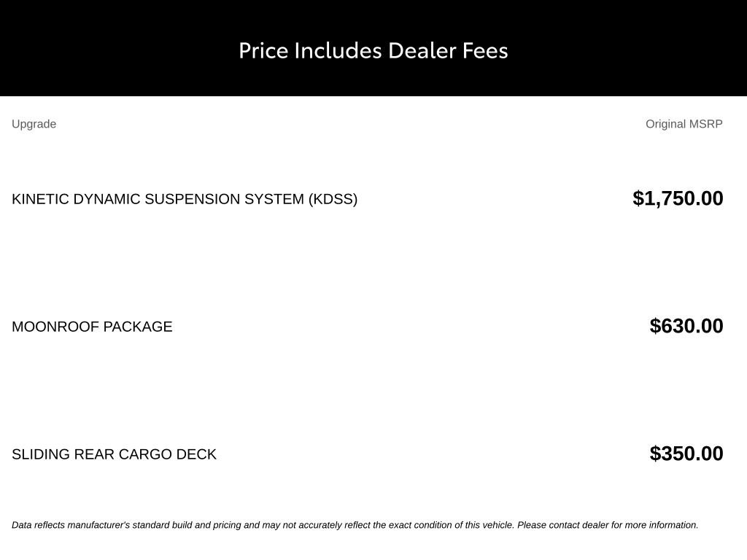Click the Please contact dealer sentence
The height and width of the screenshot is (560, 747).
608,525
